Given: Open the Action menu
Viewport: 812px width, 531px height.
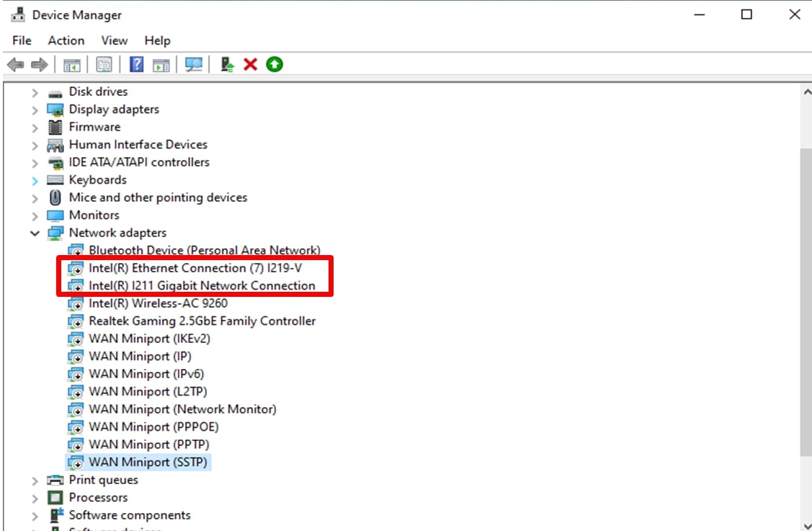Looking at the screenshot, I should click(x=66, y=40).
